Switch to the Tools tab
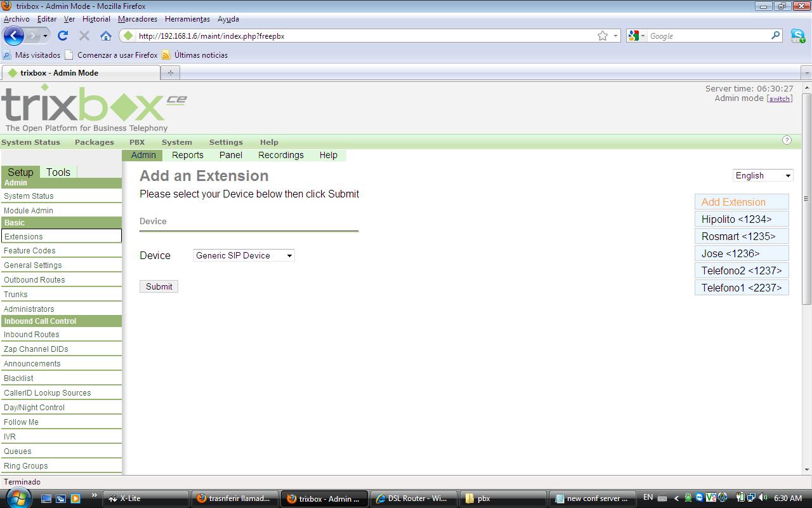The image size is (812, 508). click(x=58, y=171)
